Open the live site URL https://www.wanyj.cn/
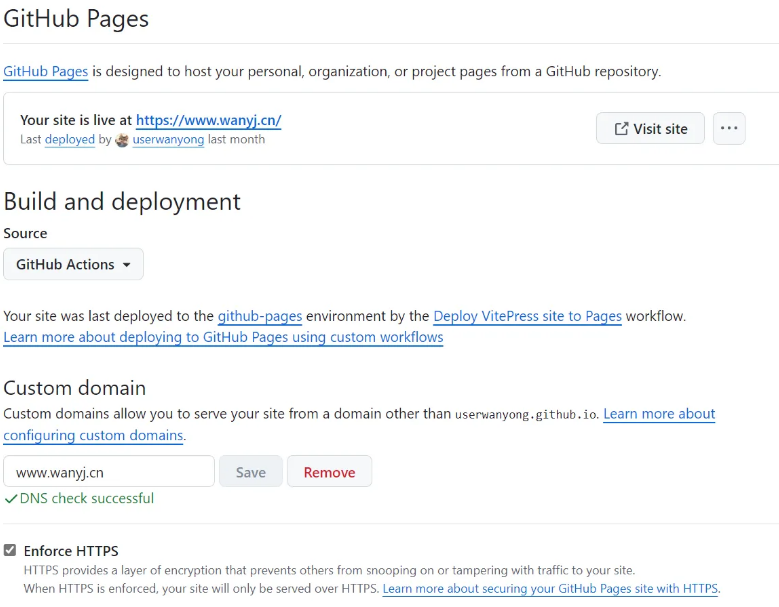 click(208, 120)
